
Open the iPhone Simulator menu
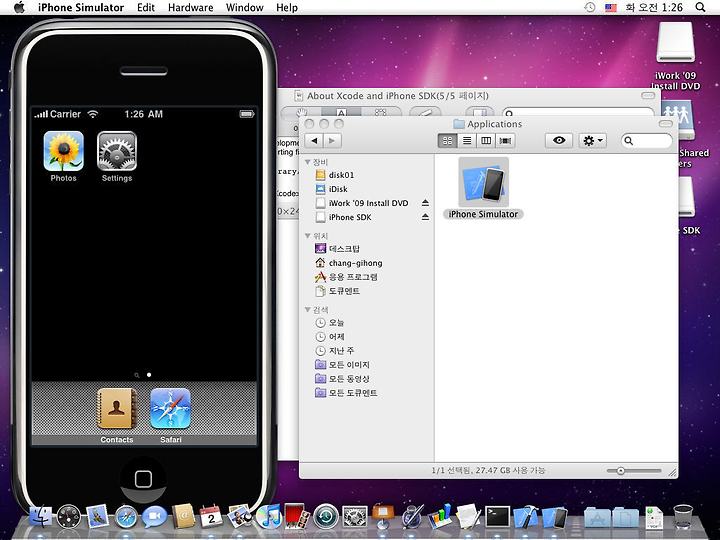(81, 7)
